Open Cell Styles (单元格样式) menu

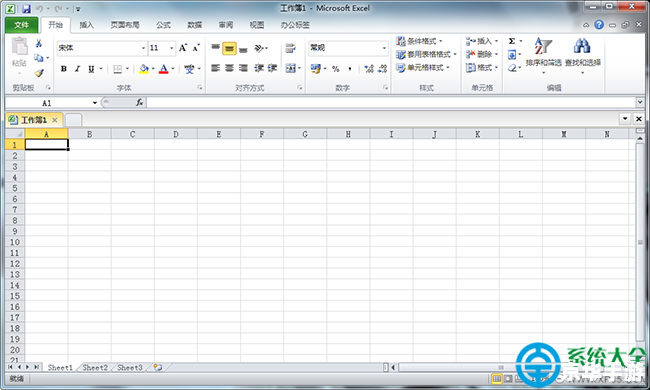tap(423, 68)
